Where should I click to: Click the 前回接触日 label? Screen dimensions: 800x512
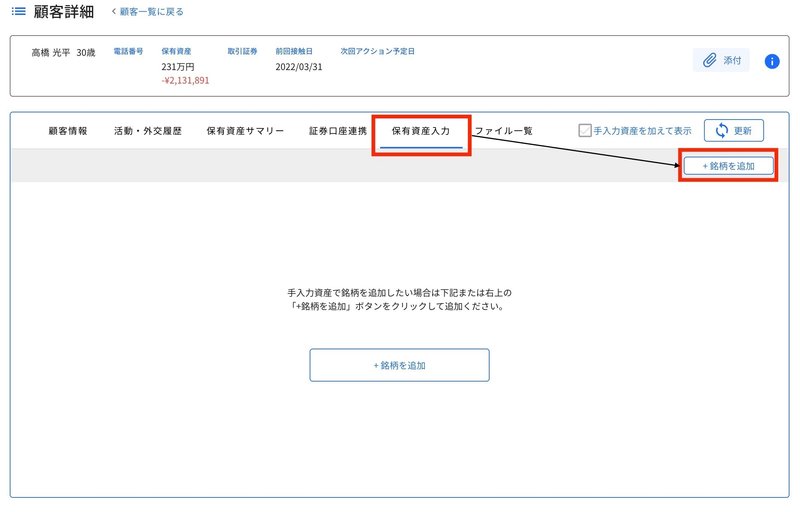294,51
